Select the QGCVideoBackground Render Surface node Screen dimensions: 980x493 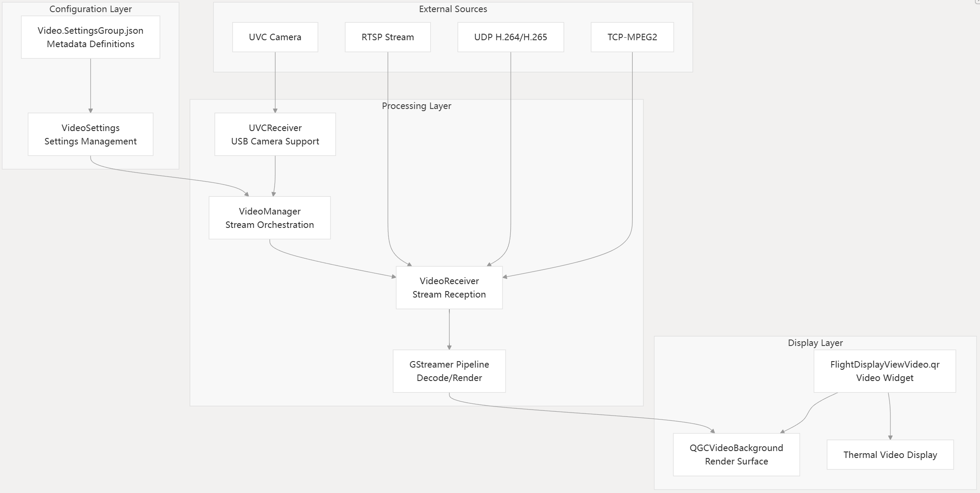(736, 455)
